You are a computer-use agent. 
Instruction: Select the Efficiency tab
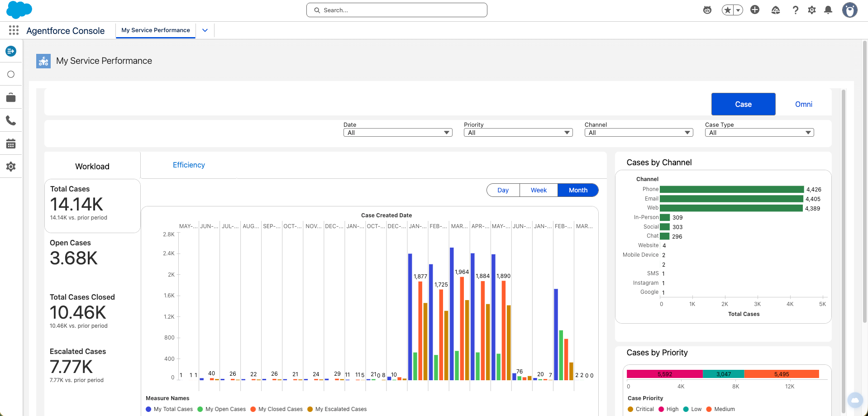(x=189, y=165)
